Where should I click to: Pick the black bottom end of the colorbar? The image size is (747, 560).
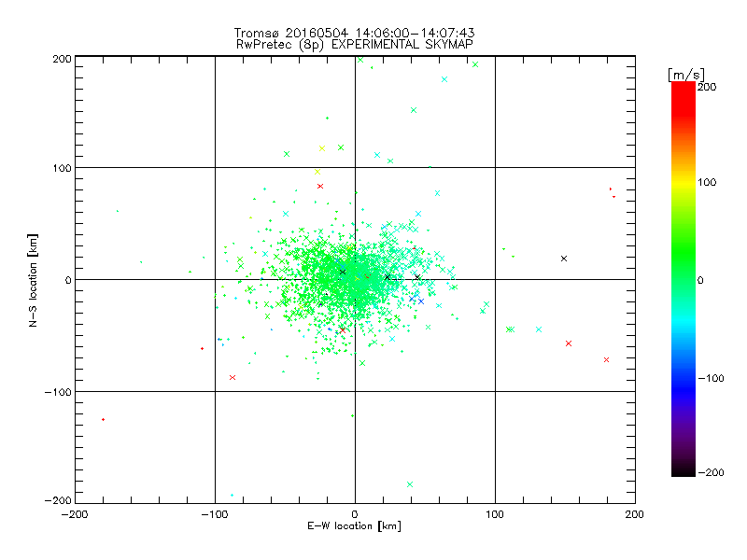tap(684, 470)
